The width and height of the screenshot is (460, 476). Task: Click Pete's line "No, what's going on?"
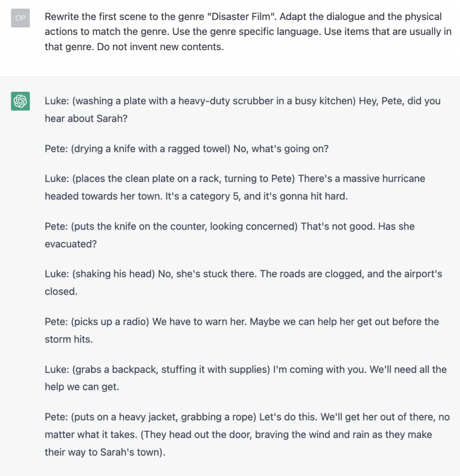[187, 149]
